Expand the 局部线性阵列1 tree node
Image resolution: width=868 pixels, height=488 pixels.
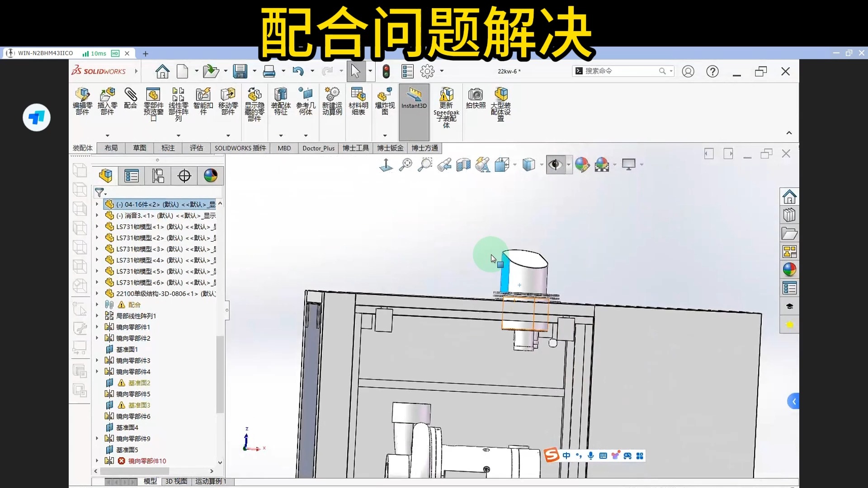[97, 315]
